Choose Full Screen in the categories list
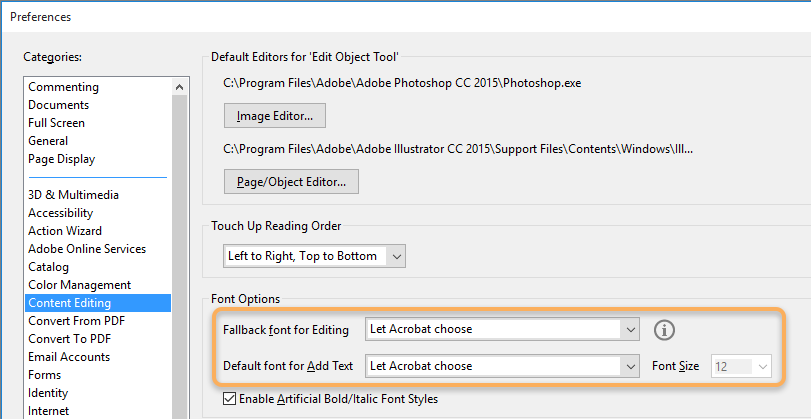 [x=56, y=123]
